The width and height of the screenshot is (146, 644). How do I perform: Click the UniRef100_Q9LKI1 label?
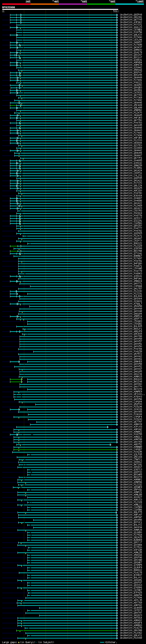131,635
